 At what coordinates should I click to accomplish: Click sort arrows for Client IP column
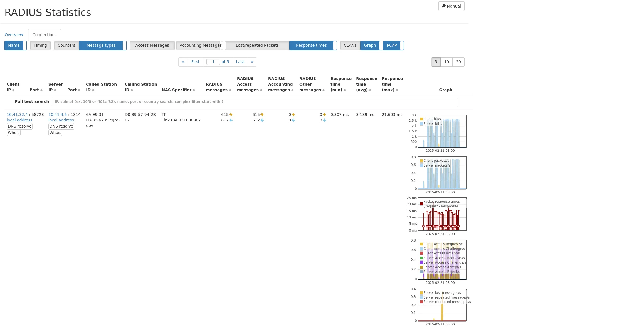pos(13,90)
